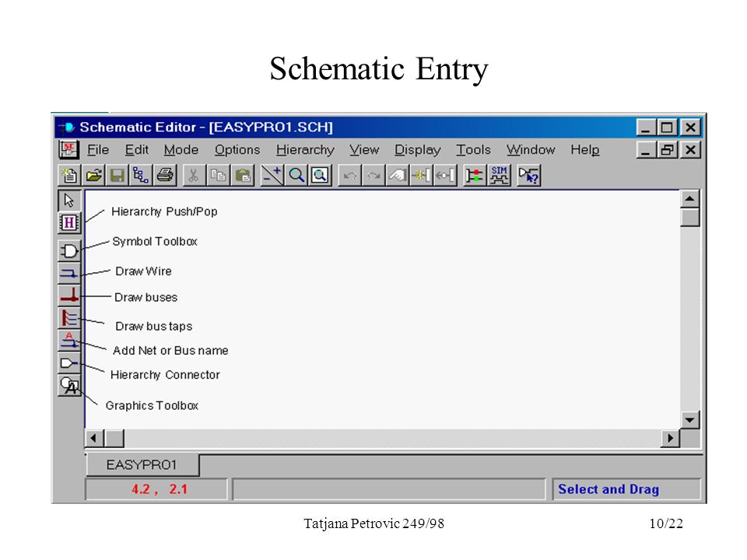Viewport: 747px width, 560px height.
Task: Maximize the Schematic Editor window
Action: coord(667,127)
